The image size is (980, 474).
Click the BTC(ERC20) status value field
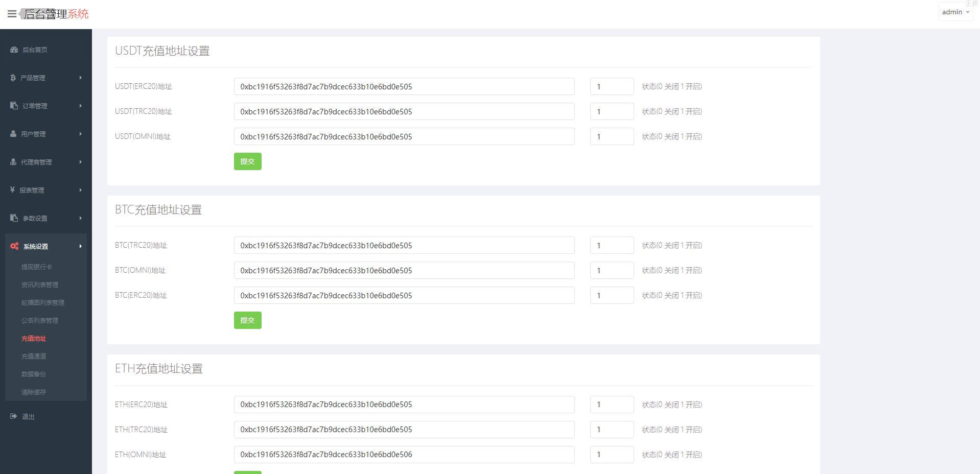pyautogui.click(x=612, y=295)
